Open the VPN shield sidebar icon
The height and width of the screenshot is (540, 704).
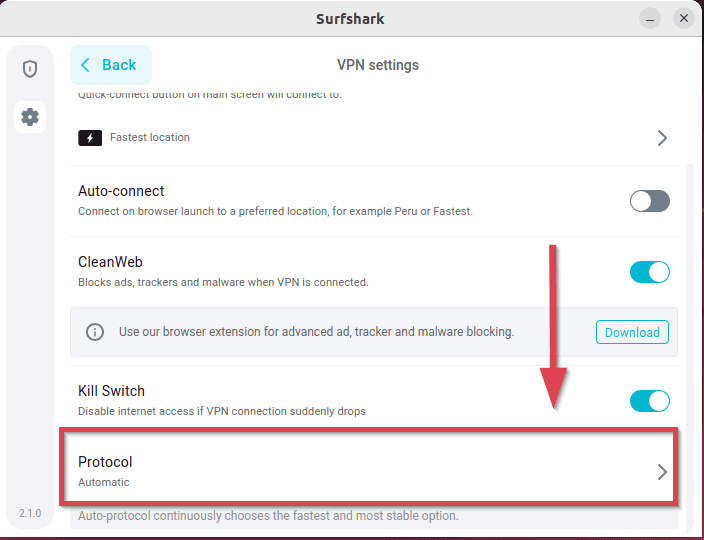30,69
